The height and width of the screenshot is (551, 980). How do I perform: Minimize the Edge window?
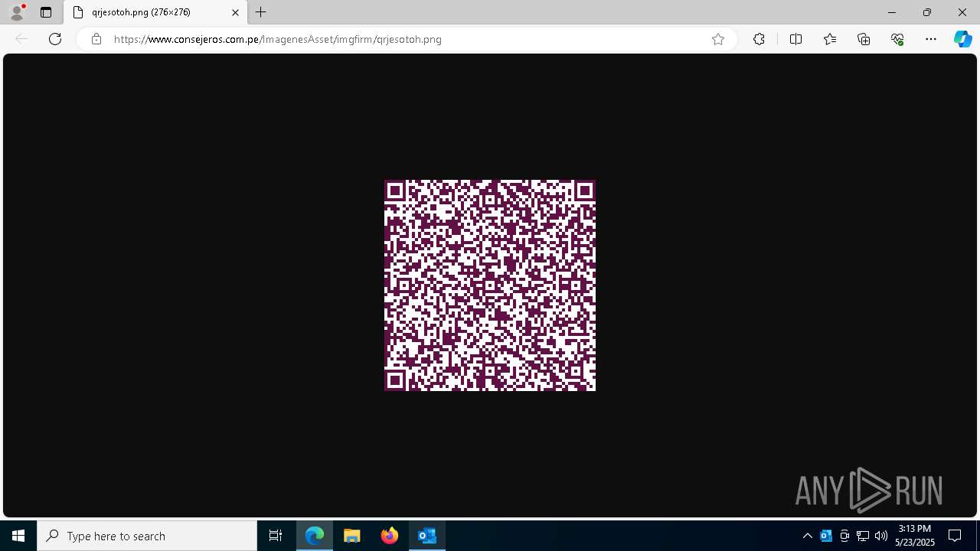coord(891,12)
